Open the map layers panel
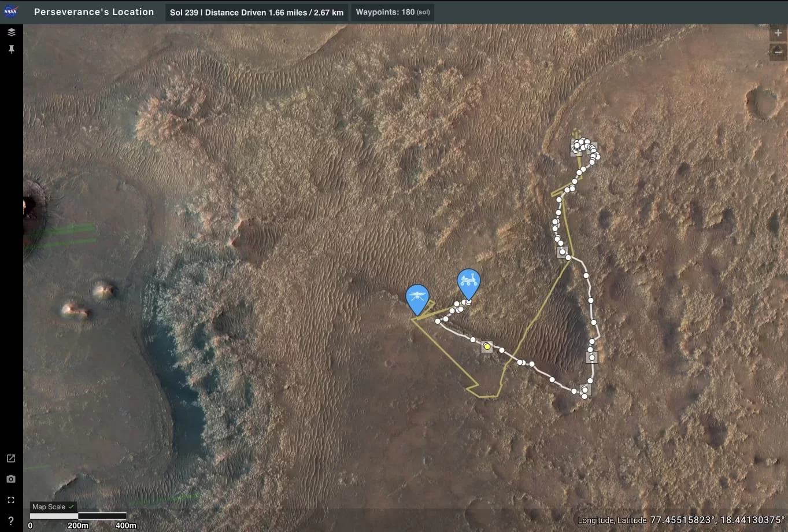 click(x=11, y=32)
